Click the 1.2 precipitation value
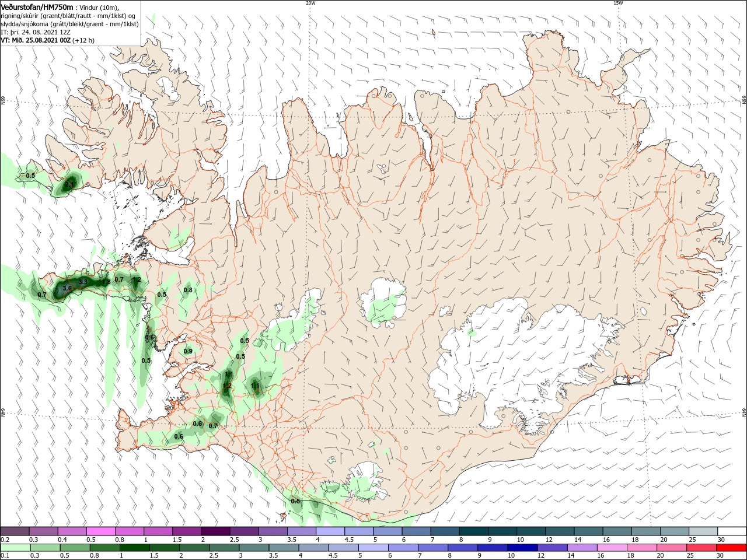 pyautogui.click(x=137, y=280)
